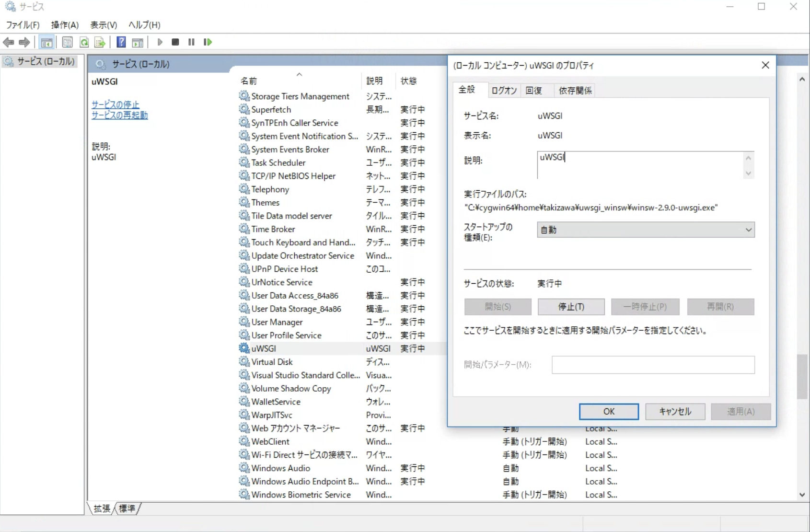
Task: Click the サービスの停止 link
Action: point(116,104)
